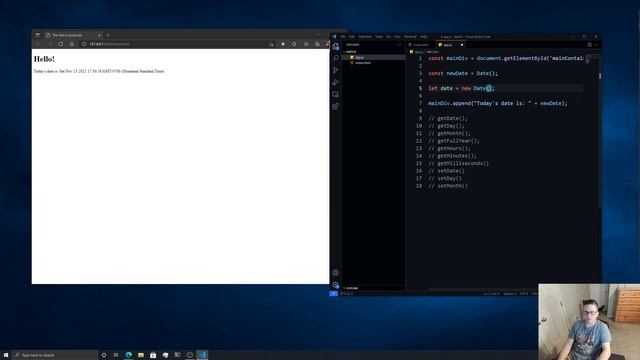Select index.html in the Explorer file tree

[373, 63]
